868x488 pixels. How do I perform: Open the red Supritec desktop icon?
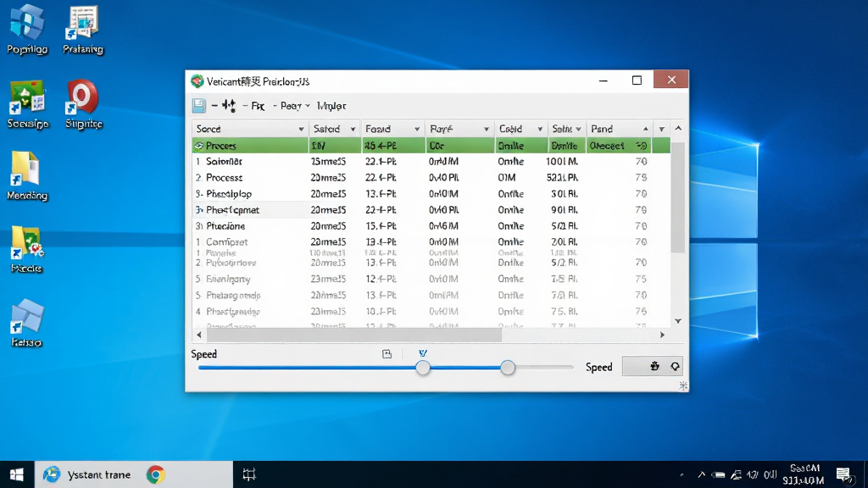pyautogui.click(x=84, y=104)
